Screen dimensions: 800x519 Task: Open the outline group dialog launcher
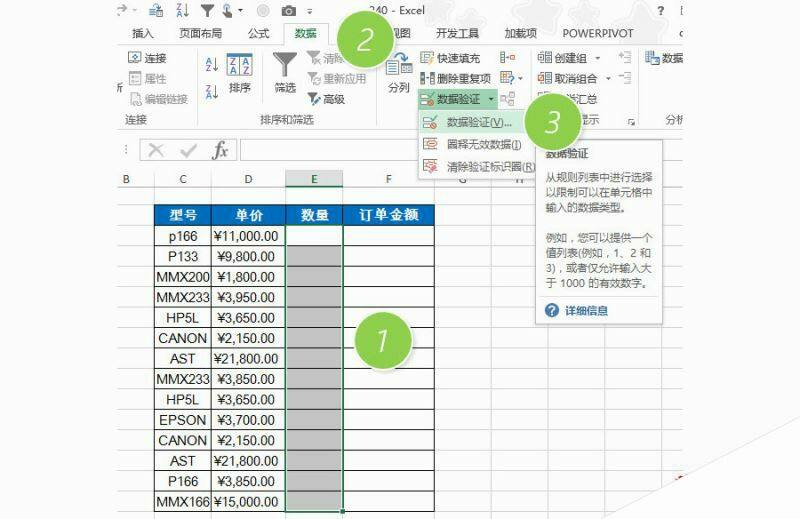point(631,122)
